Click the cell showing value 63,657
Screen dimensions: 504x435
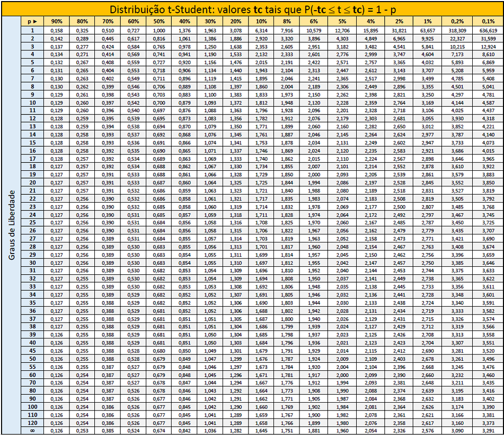pos(428,30)
